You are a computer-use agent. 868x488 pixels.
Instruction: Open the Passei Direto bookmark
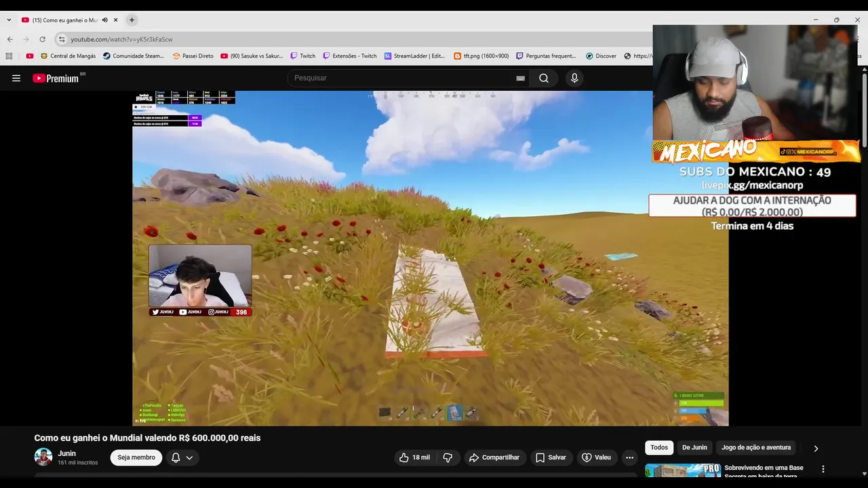coord(193,56)
